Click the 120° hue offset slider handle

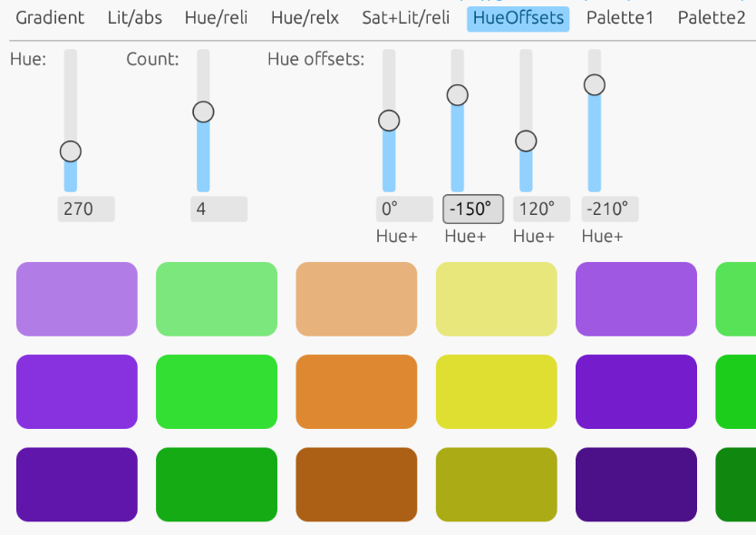pos(526,141)
